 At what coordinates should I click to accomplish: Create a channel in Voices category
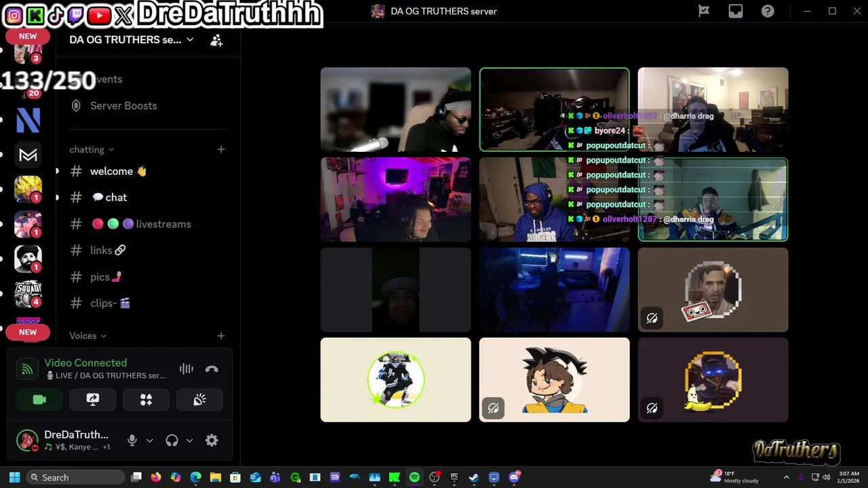pyautogui.click(x=221, y=336)
